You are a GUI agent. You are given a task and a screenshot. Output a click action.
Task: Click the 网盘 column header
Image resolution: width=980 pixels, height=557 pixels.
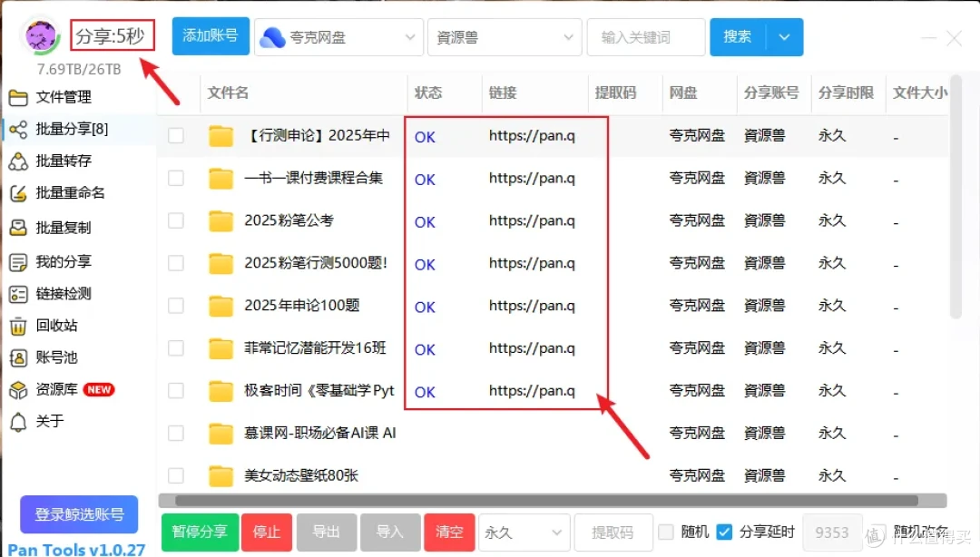tap(683, 93)
